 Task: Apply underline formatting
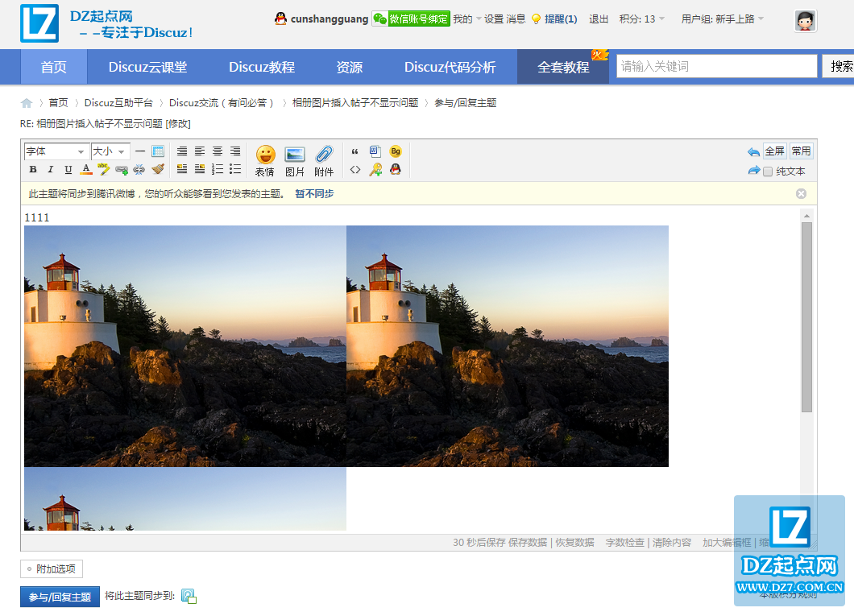(x=68, y=169)
